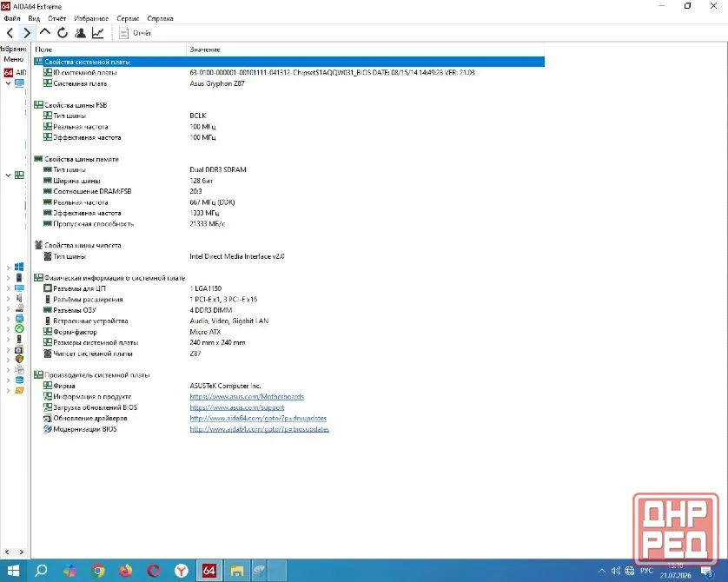The width and height of the screenshot is (728, 582).
Task: Select the motherboard node icon in the tree
Action: click(x=19, y=175)
